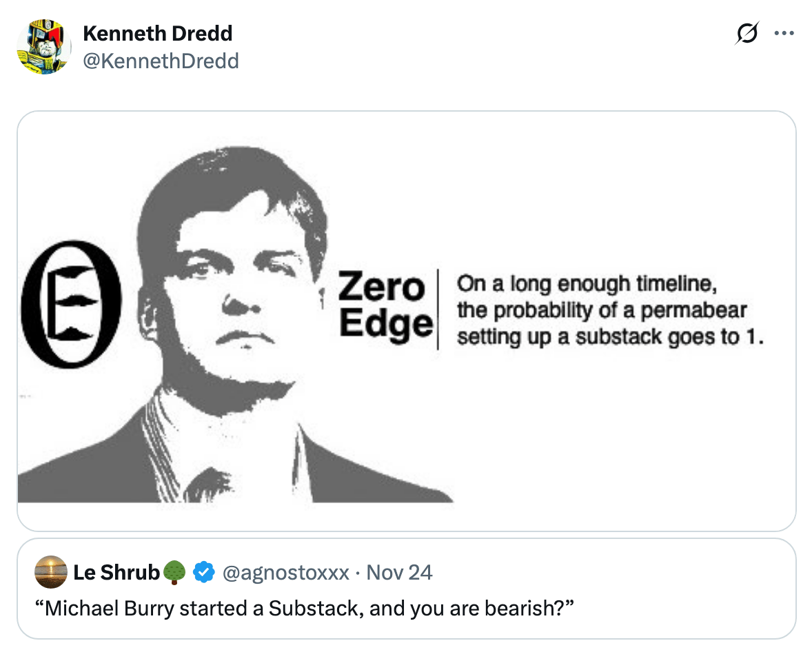Open the @KennethDredd handle link

click(161, 61)
